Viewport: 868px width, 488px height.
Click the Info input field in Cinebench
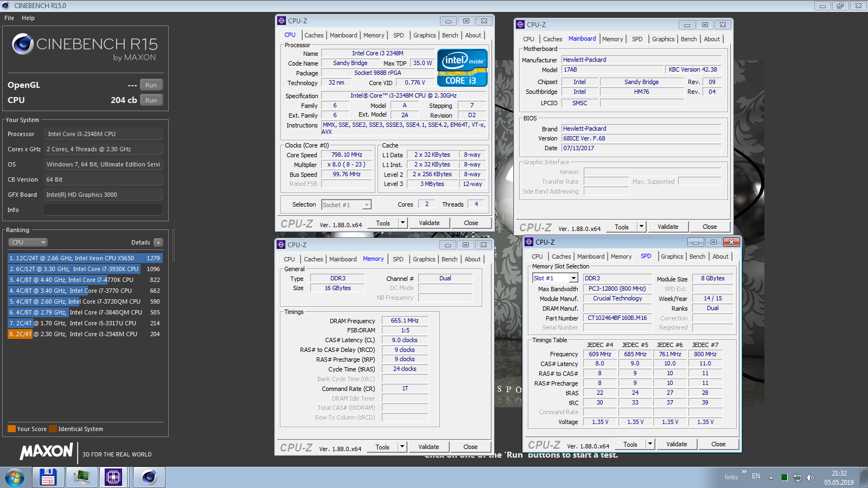pos(103,210)
